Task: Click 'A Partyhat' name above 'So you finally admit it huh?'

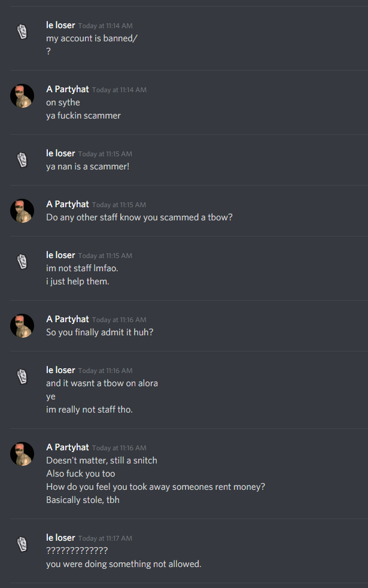Action: (x=68, y=319)
